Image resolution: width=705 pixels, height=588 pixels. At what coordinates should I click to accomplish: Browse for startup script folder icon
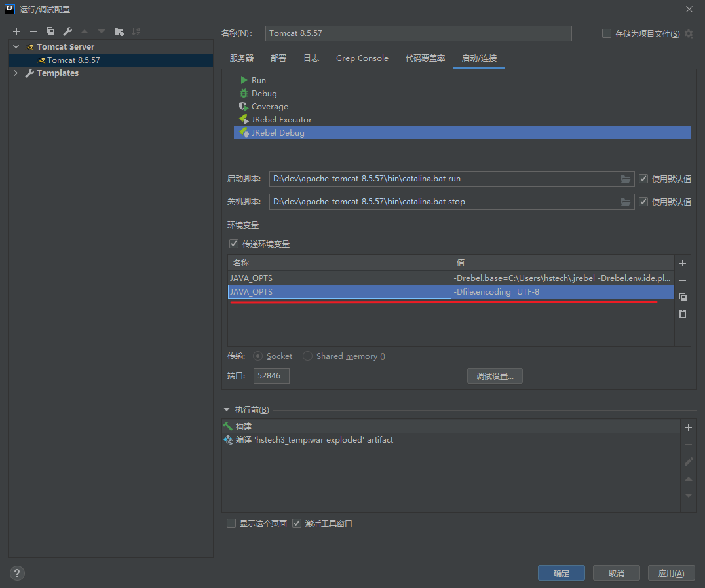pyautogui.click(x=626, y=179)
